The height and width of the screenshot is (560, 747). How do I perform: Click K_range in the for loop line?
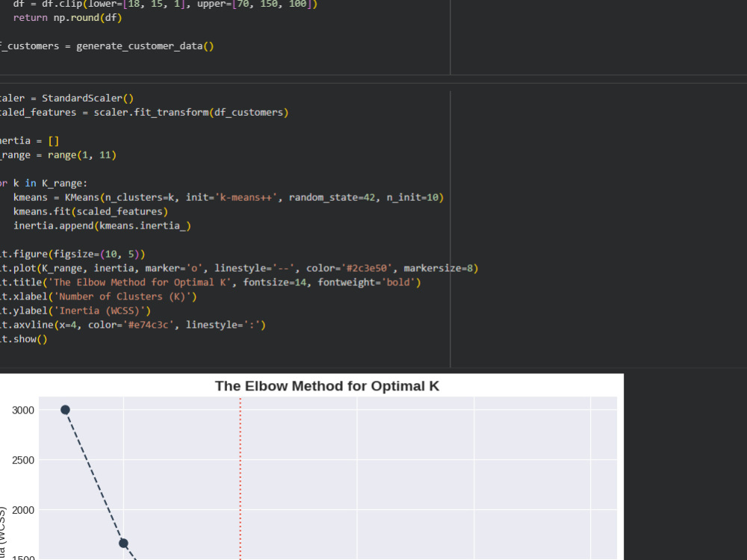(x=64, y=184)
